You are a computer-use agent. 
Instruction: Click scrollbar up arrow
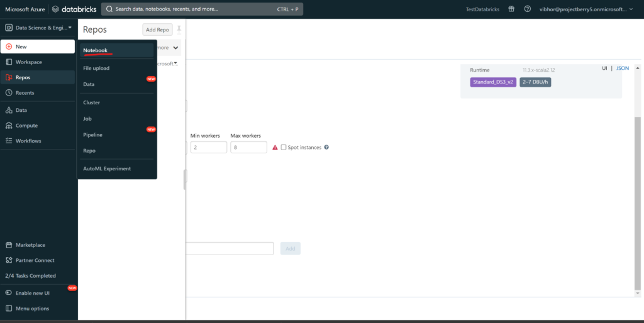(x=638, y=68)
